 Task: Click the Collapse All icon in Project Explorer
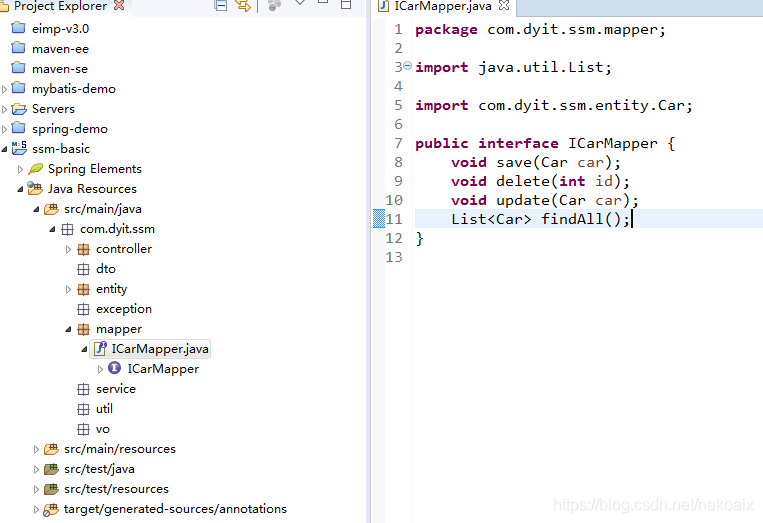click(x=221, y=6)
